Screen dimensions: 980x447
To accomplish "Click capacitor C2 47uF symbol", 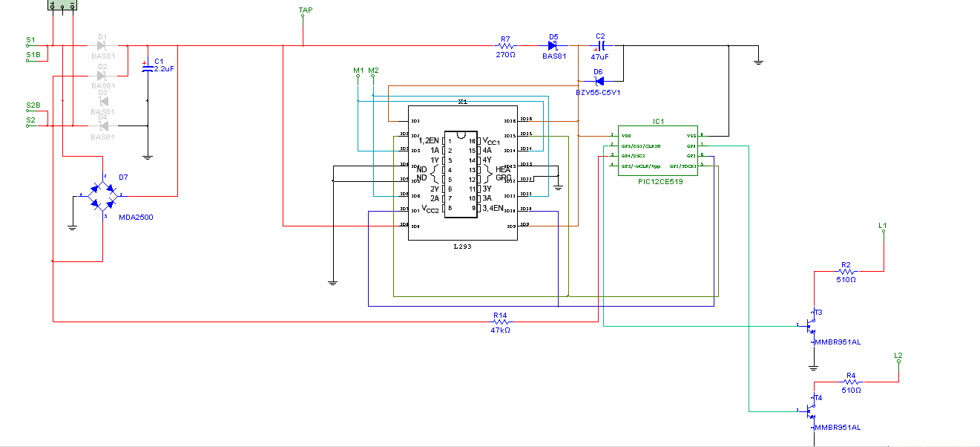I will pos(602,46).
